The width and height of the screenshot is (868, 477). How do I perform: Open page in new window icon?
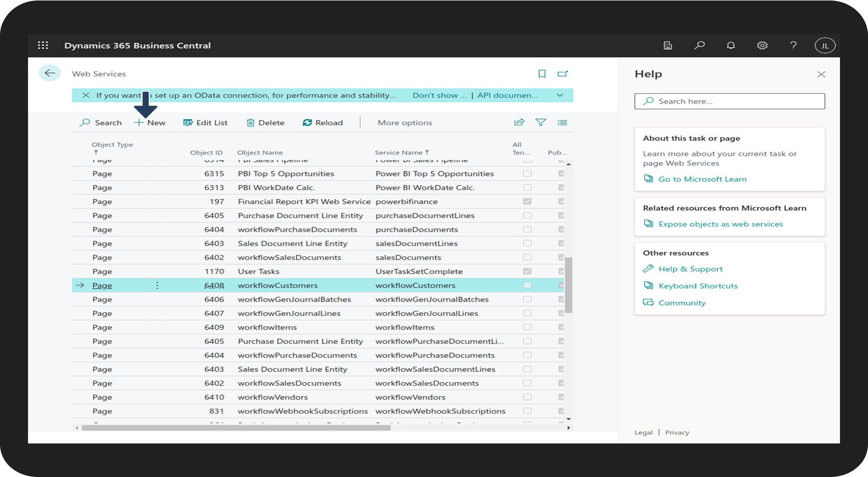click(562, 74)
